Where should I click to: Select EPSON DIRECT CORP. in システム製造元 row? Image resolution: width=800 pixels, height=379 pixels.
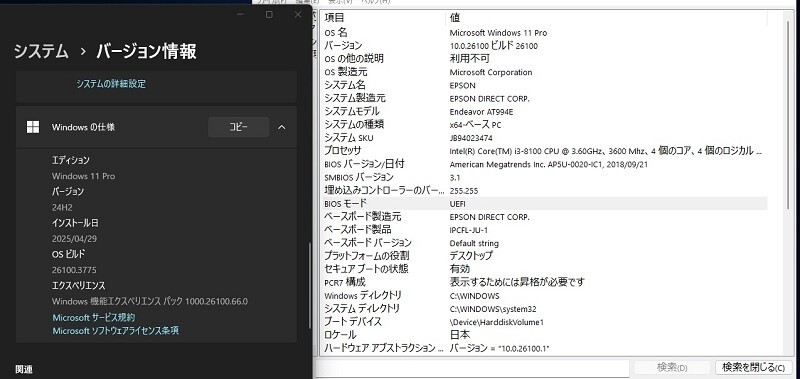coord(489,99)
